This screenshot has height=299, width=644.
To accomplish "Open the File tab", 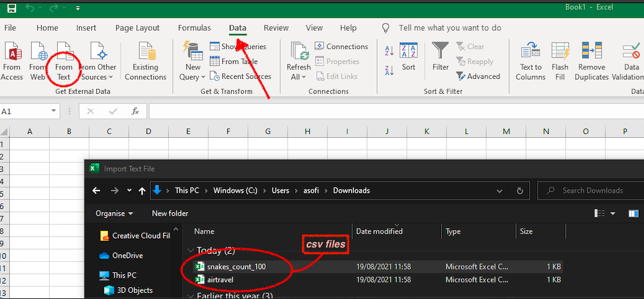I will 10,28.
